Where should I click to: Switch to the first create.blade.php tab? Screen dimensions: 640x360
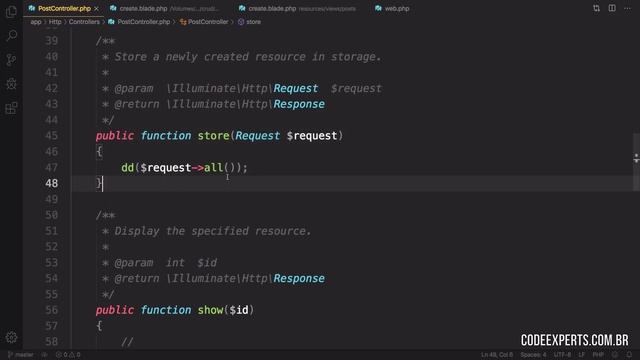point(164,9)
